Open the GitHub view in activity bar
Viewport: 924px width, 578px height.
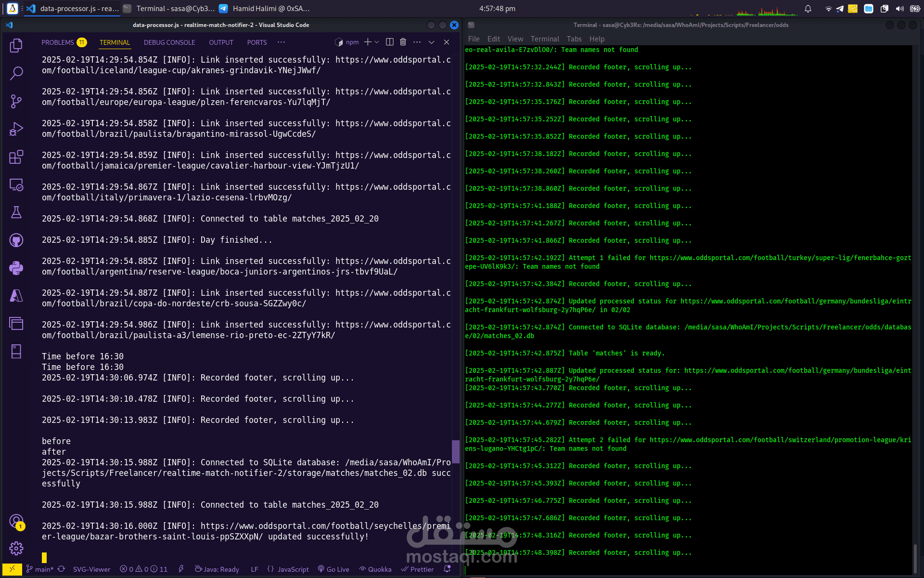(x=16, y=240)
